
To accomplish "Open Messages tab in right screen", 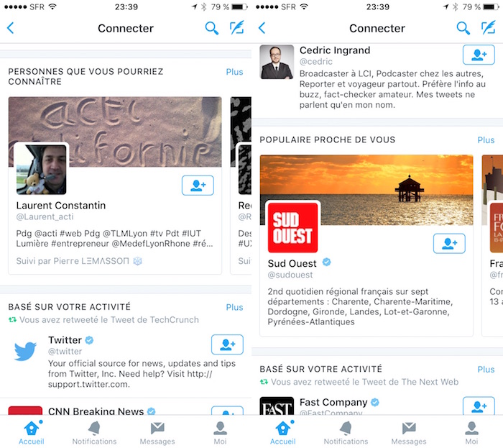I will click(409, 433).
